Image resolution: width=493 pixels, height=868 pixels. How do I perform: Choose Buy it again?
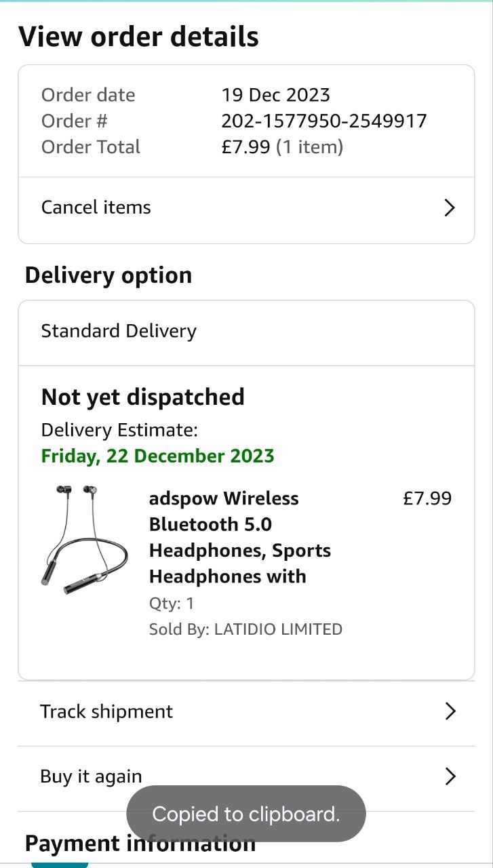[x=91, y=776]
